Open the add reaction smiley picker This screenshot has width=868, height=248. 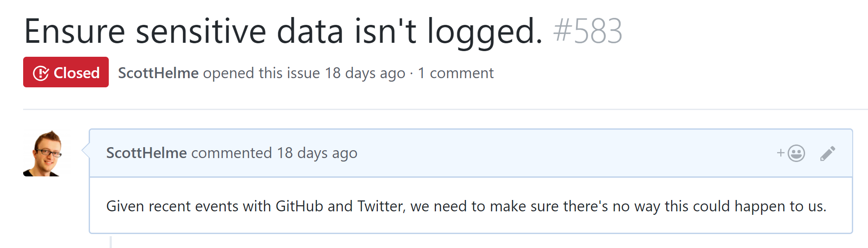point(791,153)
